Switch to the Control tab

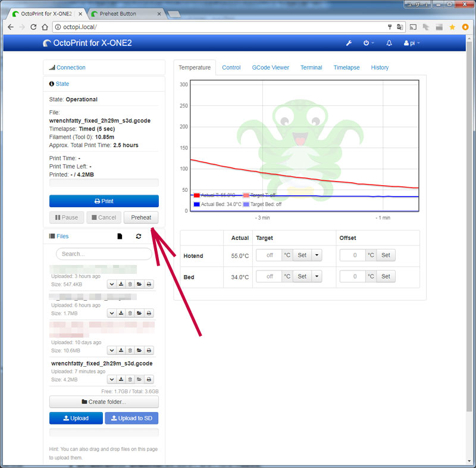click(x=231, y=67)
